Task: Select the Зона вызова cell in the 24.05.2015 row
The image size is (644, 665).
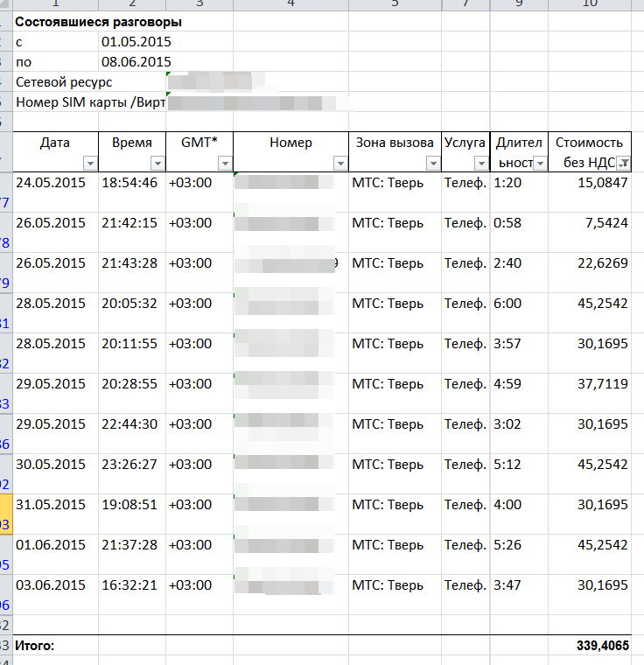Action: coord(395,192)
